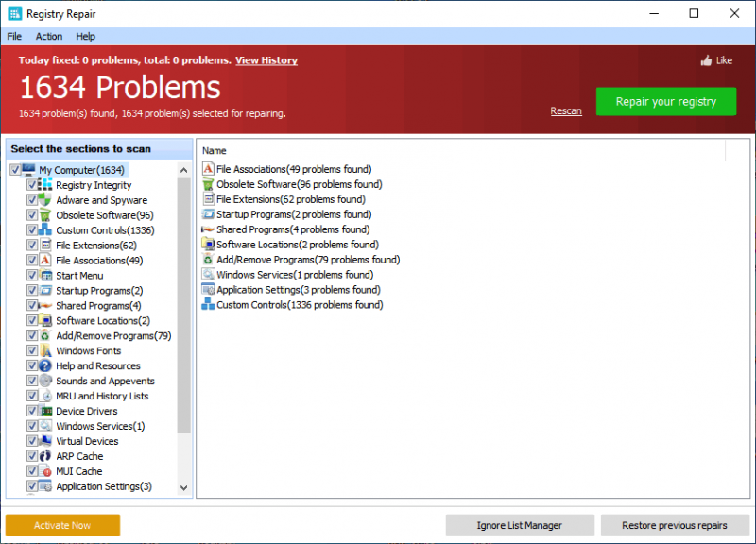Toggle the Device Drivers checkbox
The height and width of the screenshot is (544, 756).
32,411
